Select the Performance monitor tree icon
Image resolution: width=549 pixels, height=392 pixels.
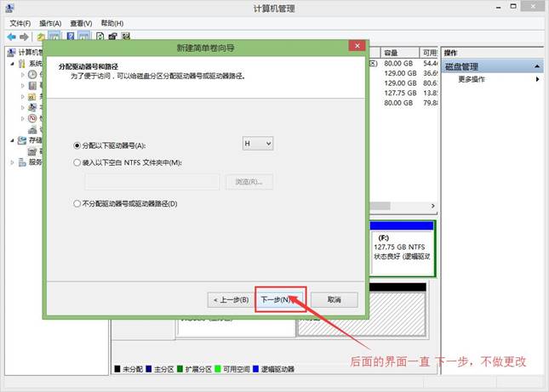click(x=32, y=118)
